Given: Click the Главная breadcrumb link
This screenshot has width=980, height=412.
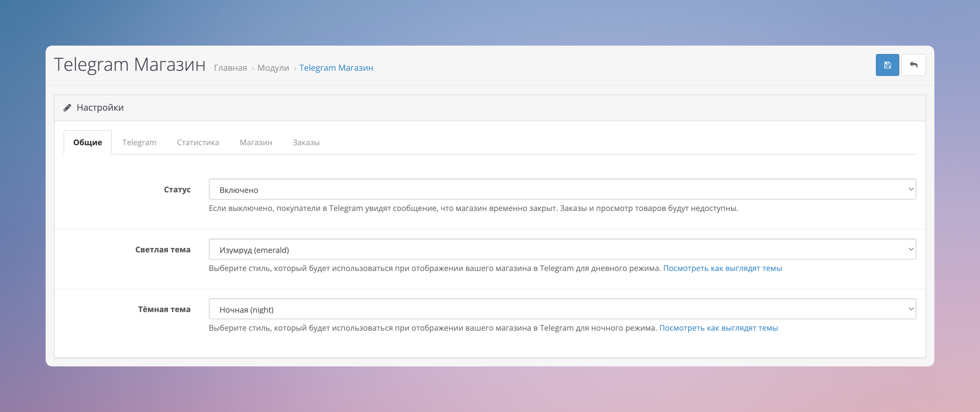Looking at the screenshot, I should point(230,68).
